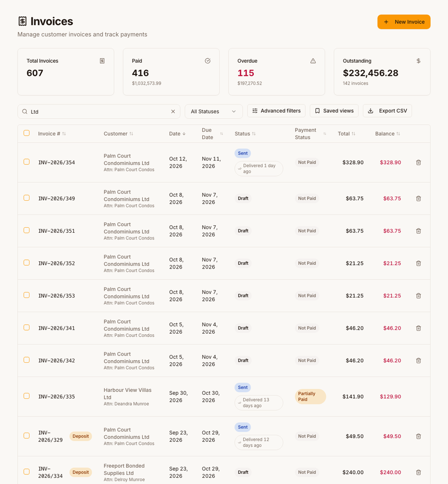Click Delivered 13 days ago status
Viewport: 448px width, 484px height.
coord(259,403)
